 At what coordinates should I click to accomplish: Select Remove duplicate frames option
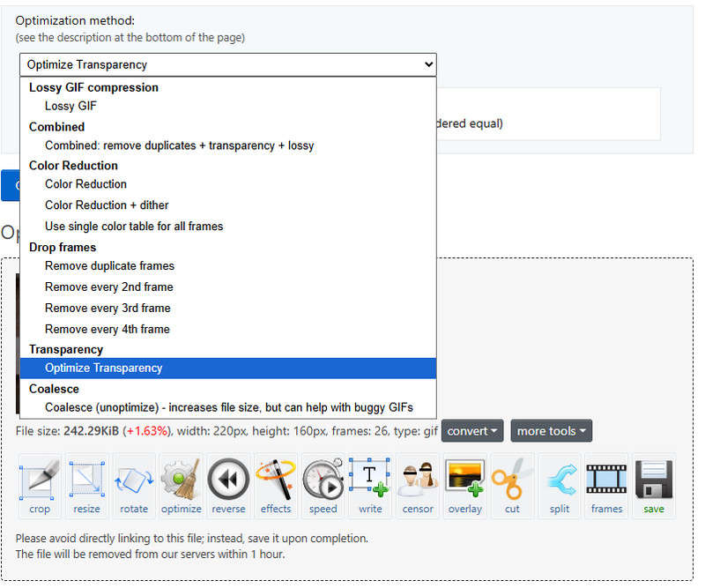109,266
